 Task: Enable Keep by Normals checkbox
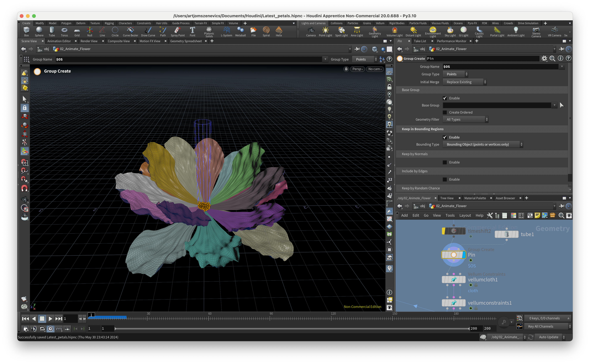coord(445,162)
